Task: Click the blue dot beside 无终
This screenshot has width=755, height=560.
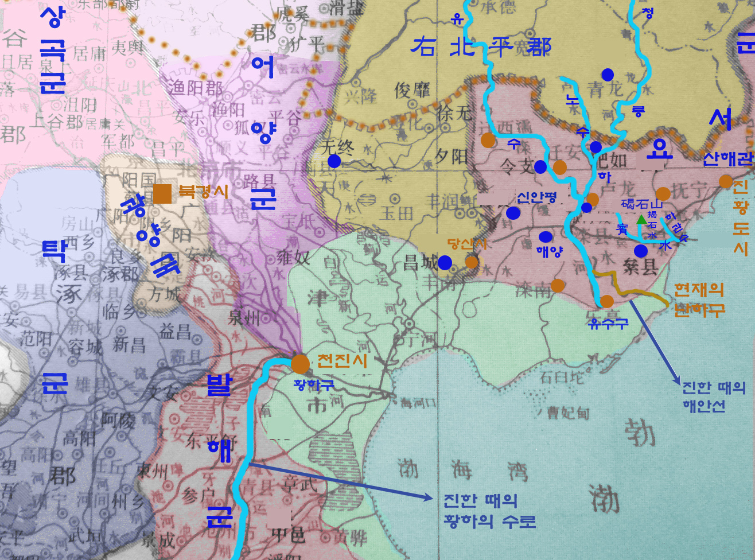Action: [334, 161]
